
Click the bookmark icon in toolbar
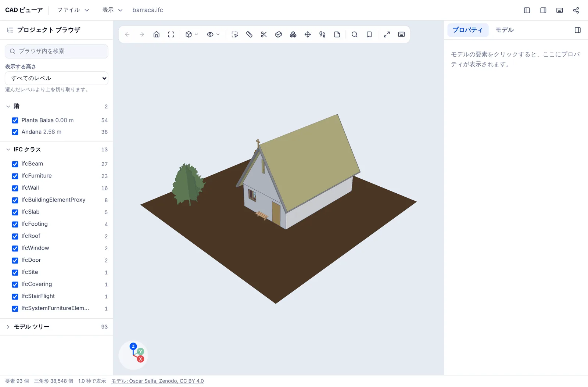point(369,35)
